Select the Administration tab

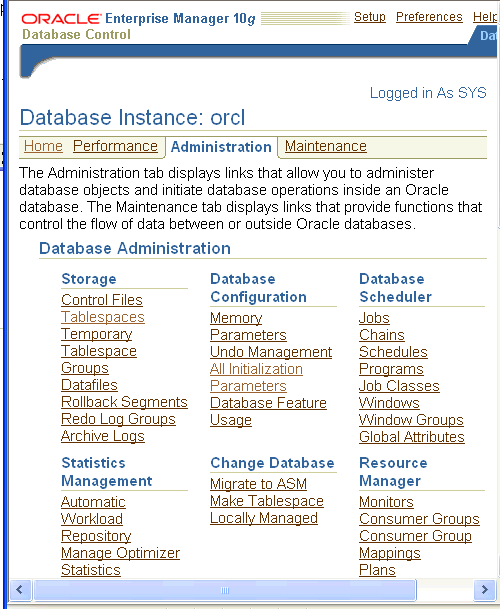pyautogui.click(x=221, y=147)
